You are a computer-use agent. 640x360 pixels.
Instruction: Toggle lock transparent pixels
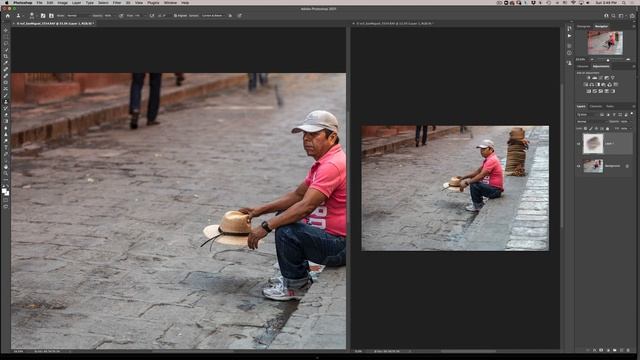tap(586, 129)
